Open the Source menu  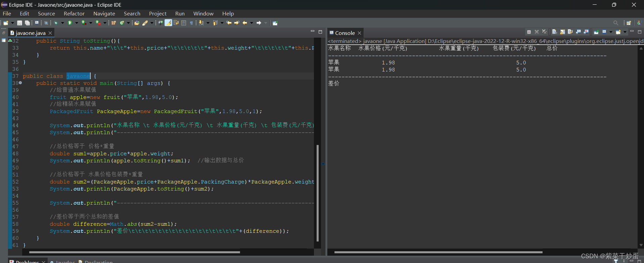coord(46,13)
